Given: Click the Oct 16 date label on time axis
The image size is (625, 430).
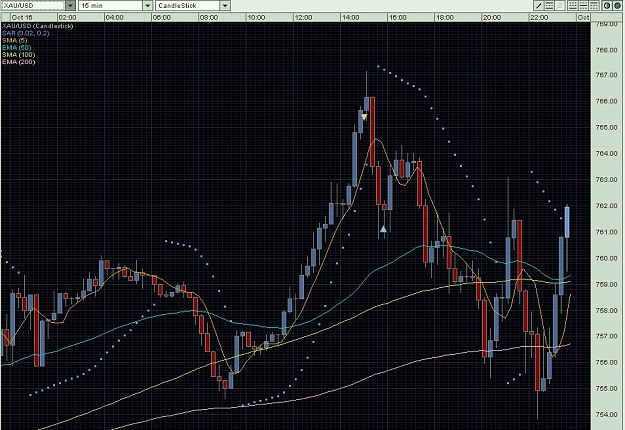Looking at the screenshot, I should click(x=22, y=18).
